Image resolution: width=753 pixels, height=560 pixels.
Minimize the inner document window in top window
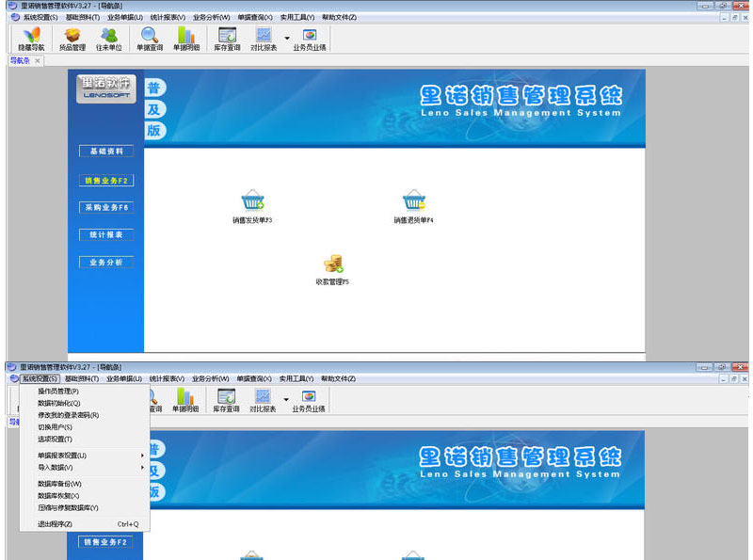pyautogui.click(x=725, y=18)
